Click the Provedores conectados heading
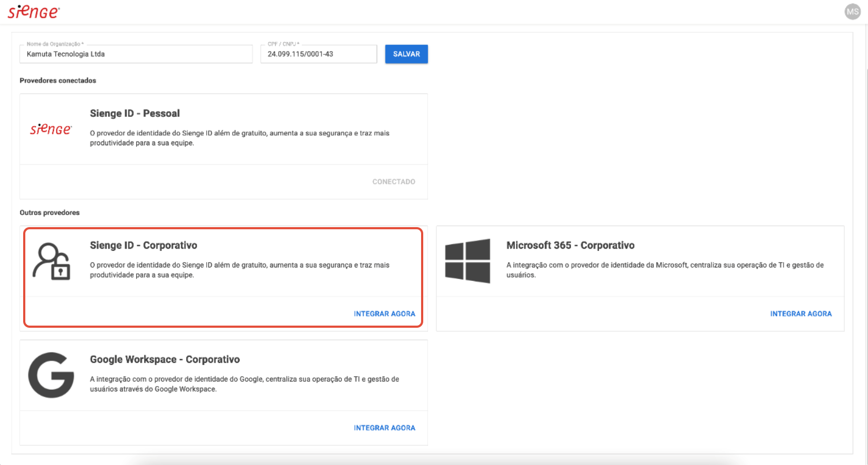Viewport: 868px width, 465px height. point(58,81)
